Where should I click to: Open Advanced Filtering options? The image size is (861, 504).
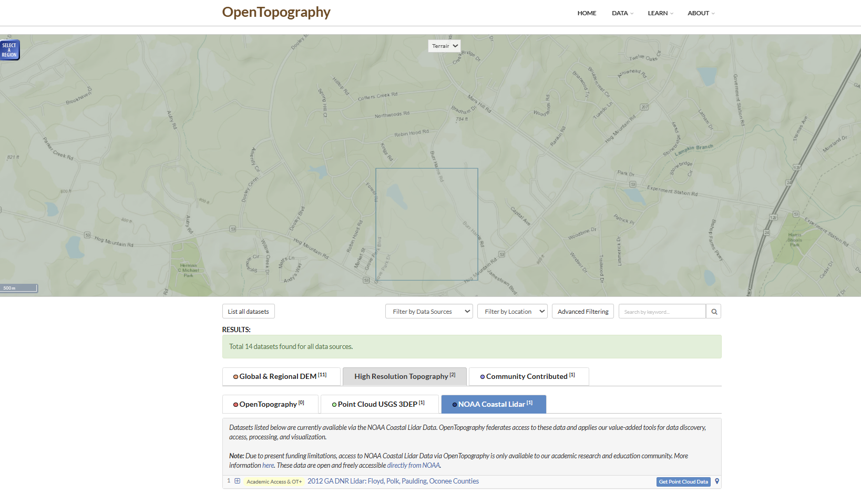583,312
